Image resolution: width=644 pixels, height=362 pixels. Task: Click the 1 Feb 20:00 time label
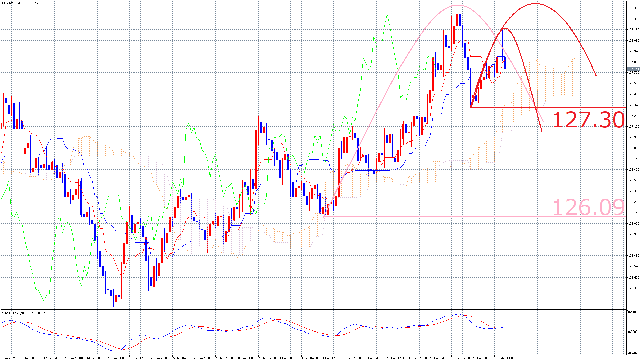coord(288,358)
